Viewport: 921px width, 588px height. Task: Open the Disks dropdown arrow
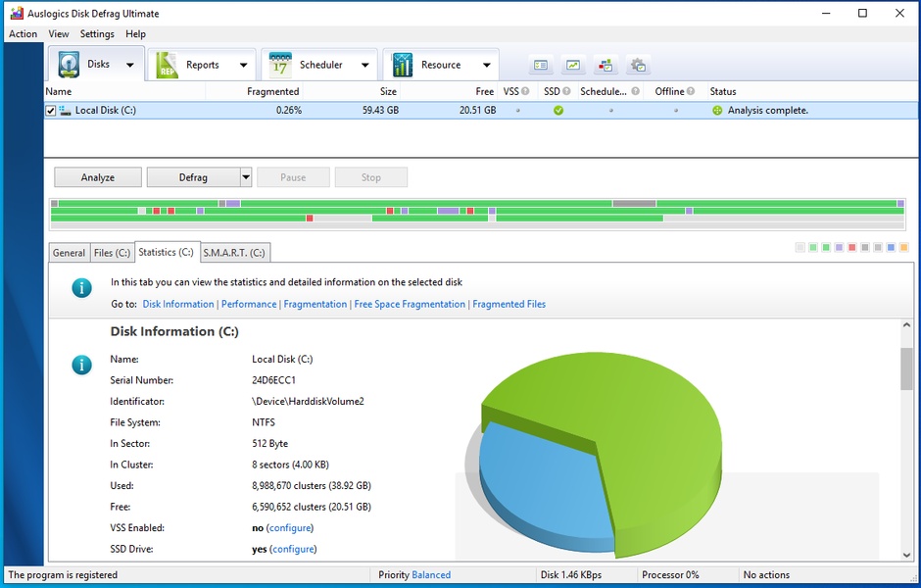[x=129, y=66]
